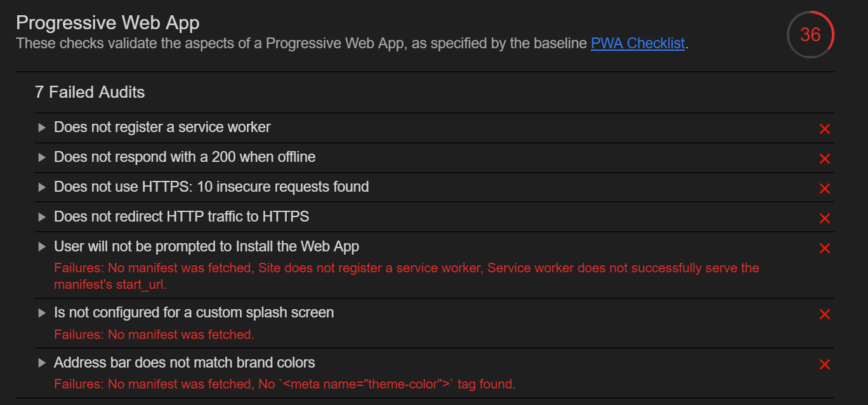This screenshot has height=405, width=868.
Task: Expand the address bar brand colors audit
Action: [42, 362]
